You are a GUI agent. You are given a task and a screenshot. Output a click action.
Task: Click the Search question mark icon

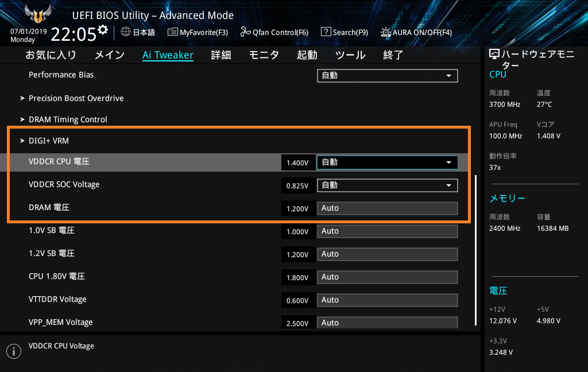tap(326, 32)
